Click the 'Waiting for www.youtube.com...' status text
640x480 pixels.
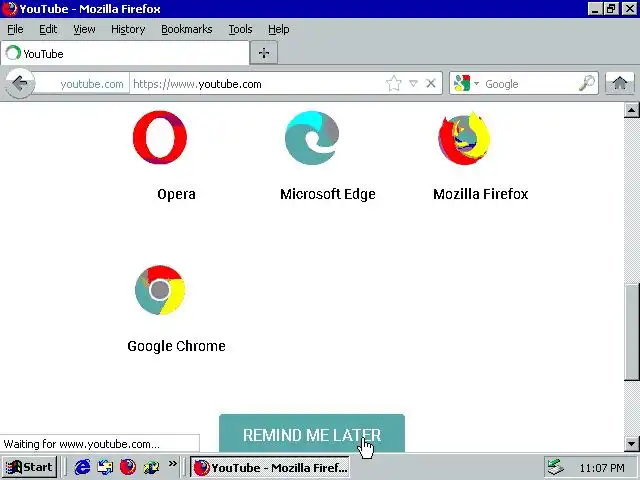pos(81,444)
